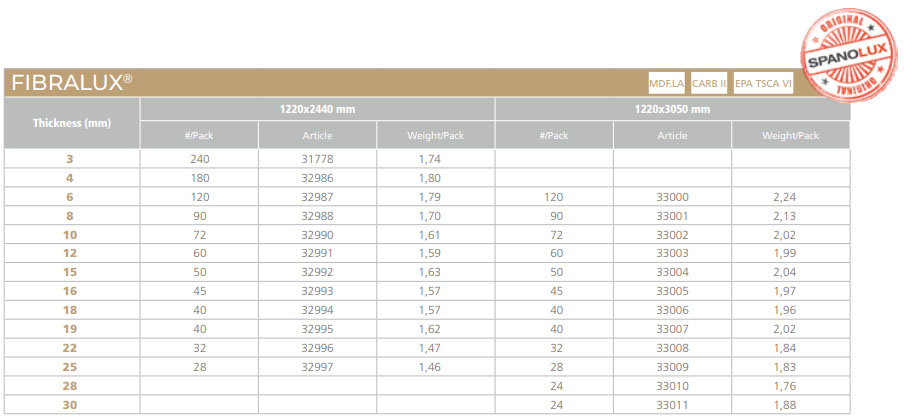Click the Weight/Pack header under 1220x3050 mm
Viewport: 904px width, 418px height.
(790, 135)
